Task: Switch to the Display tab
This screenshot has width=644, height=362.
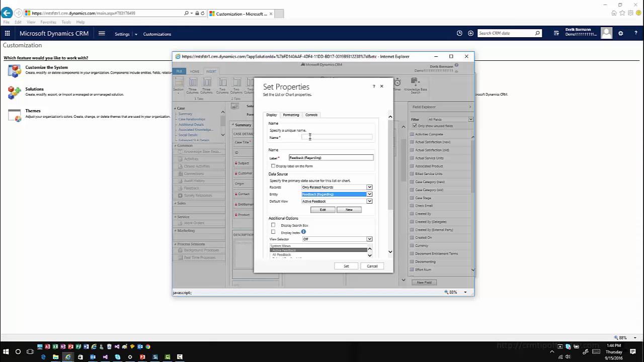Action: pos(272,115)
